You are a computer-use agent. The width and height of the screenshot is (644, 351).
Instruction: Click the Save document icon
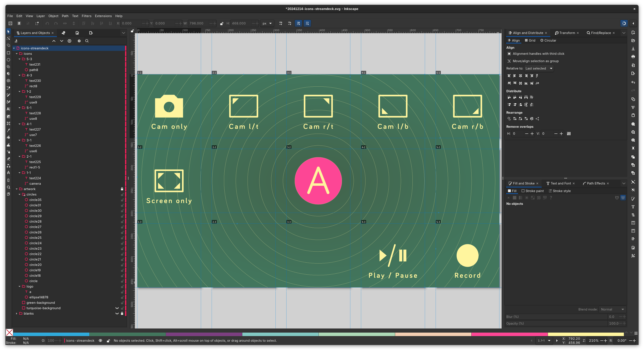[633, 49]
